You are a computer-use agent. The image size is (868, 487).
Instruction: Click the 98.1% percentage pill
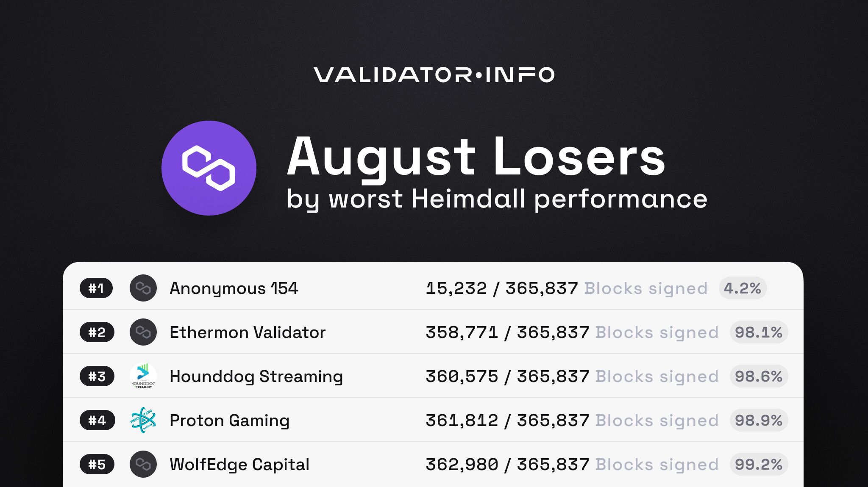click(x=759, y=332)
